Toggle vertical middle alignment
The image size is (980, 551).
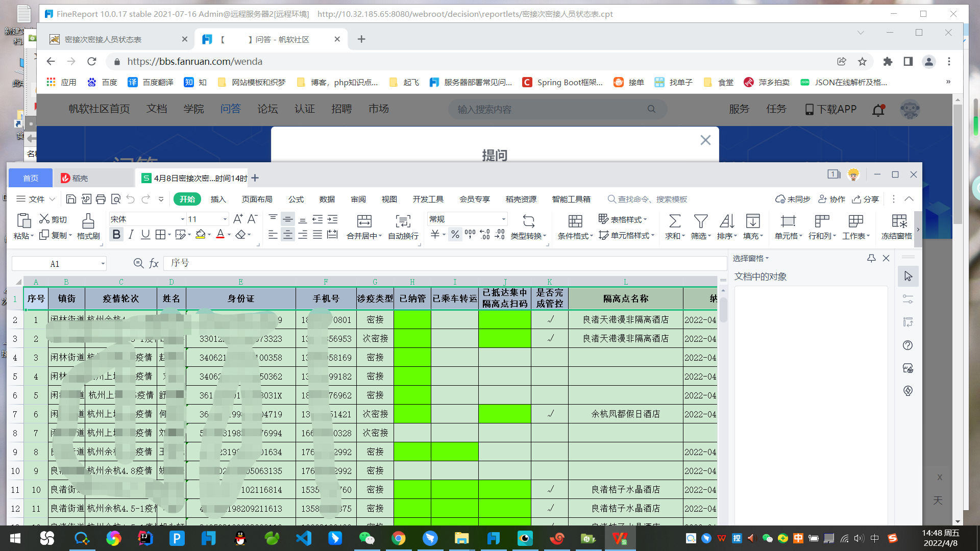tap(288, 219)
